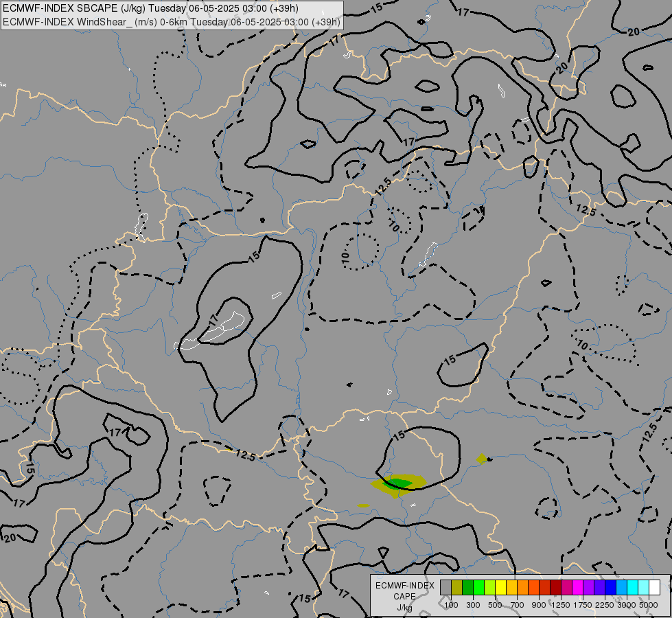Click the legend value '1250'
This screenshot has height=618, width=672.
pyautogui.click(x=561, y=605)
